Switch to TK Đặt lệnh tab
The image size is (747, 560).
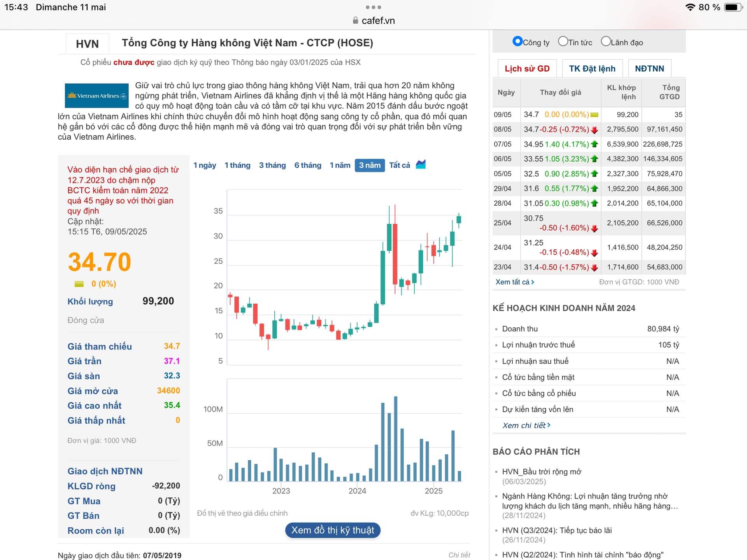592,68
